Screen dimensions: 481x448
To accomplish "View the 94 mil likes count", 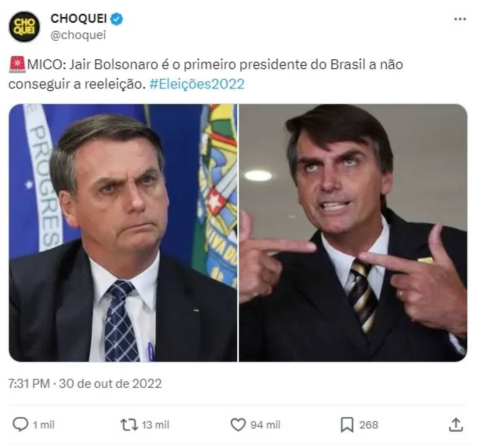I will [x=265, y=425].
